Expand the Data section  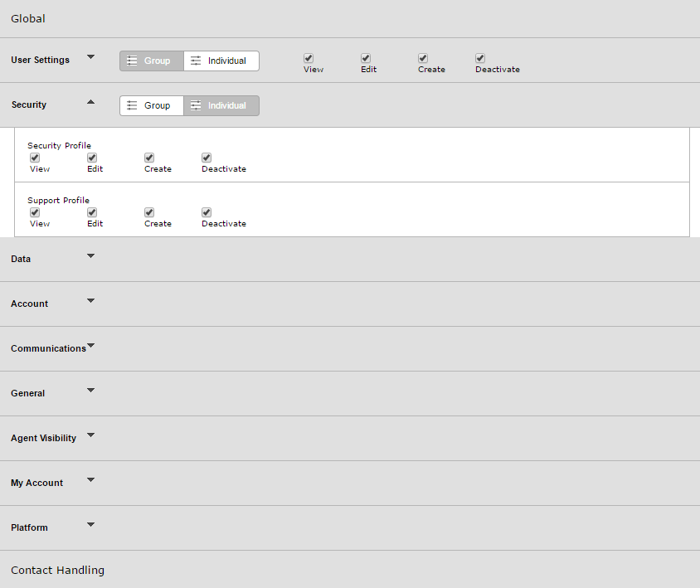pyautogui.click(x=90, y=255)
